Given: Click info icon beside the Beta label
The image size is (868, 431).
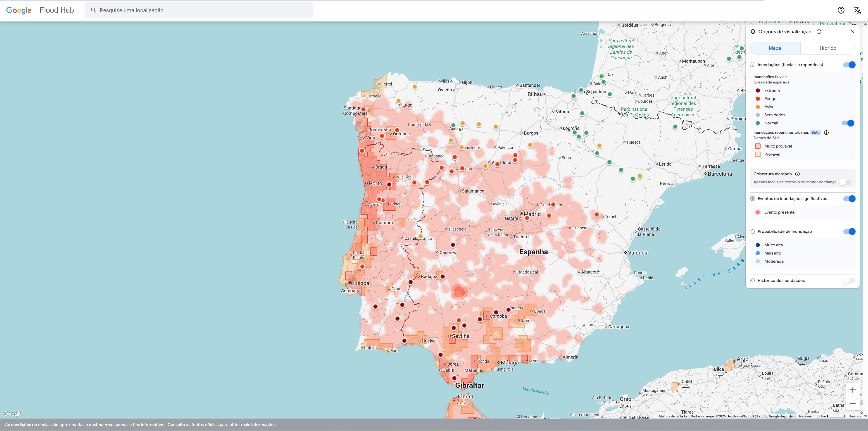Looking at the screenshot, I should tap(826, 132).
